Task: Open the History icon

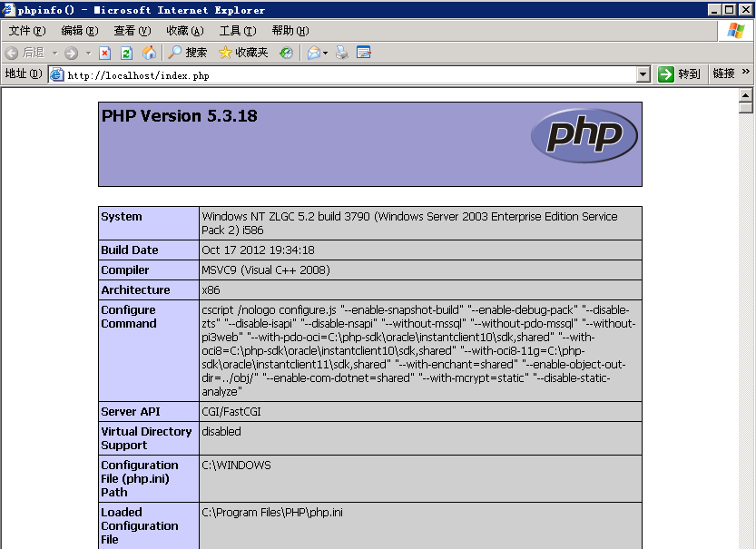Action: pos(286,53)
